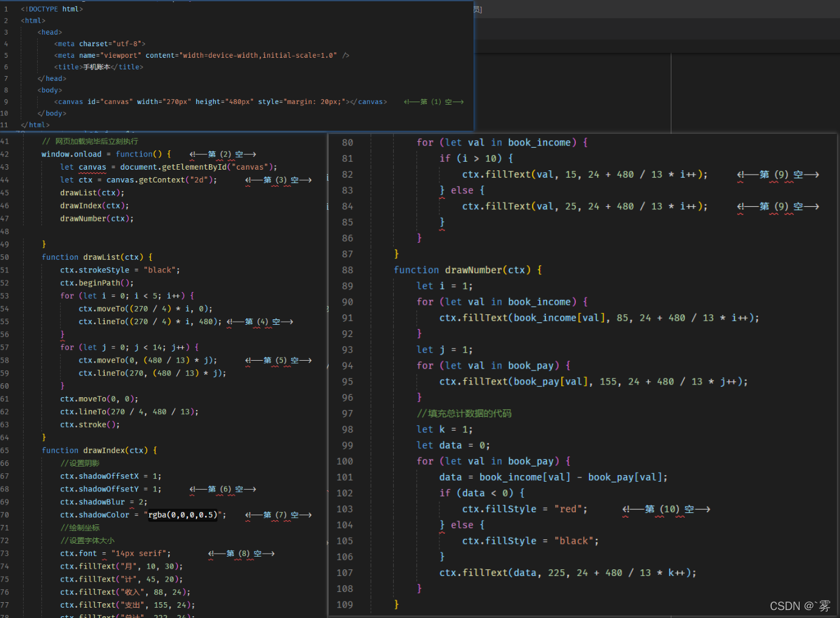
Task: Click the function drawNumber(ctx) definition line
Action: pyautogui.click(x=467, y=269)
